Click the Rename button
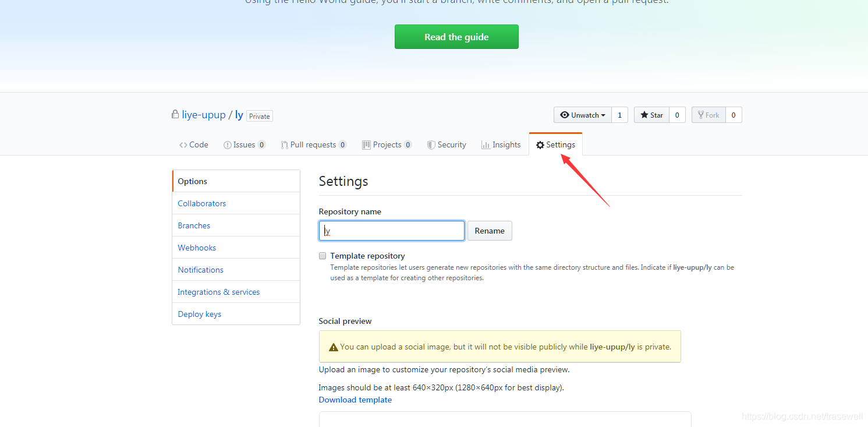 coord(490,231)
